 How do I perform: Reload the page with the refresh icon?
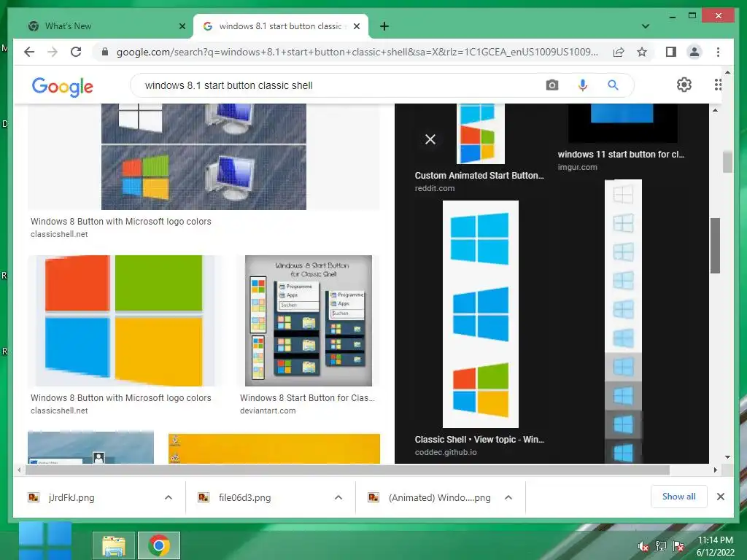76,52
